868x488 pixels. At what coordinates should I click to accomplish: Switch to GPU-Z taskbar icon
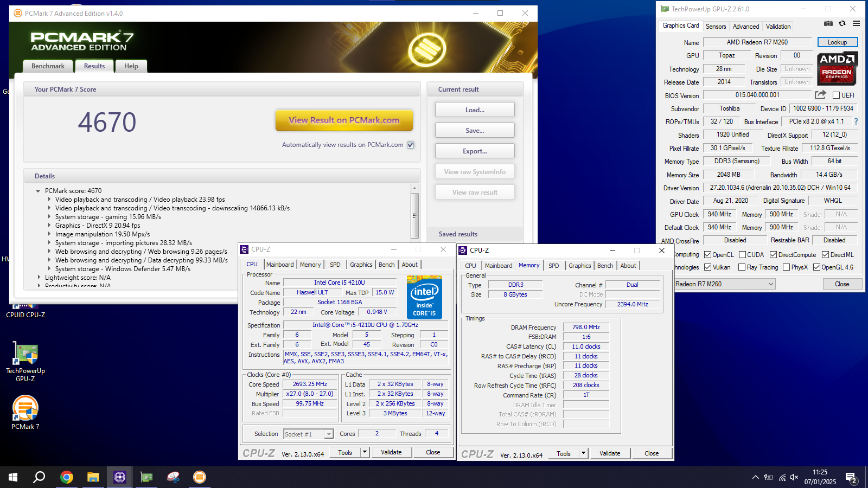(x=146, y=477)
